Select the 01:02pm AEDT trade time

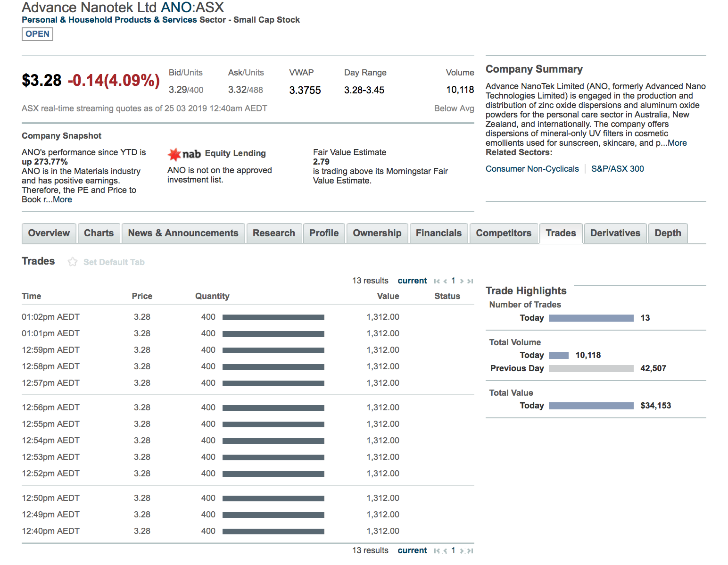(x=50, y=317)
